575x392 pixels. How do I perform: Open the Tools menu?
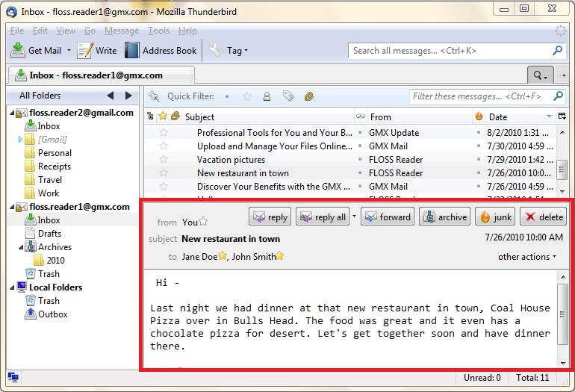pos(158,31)
